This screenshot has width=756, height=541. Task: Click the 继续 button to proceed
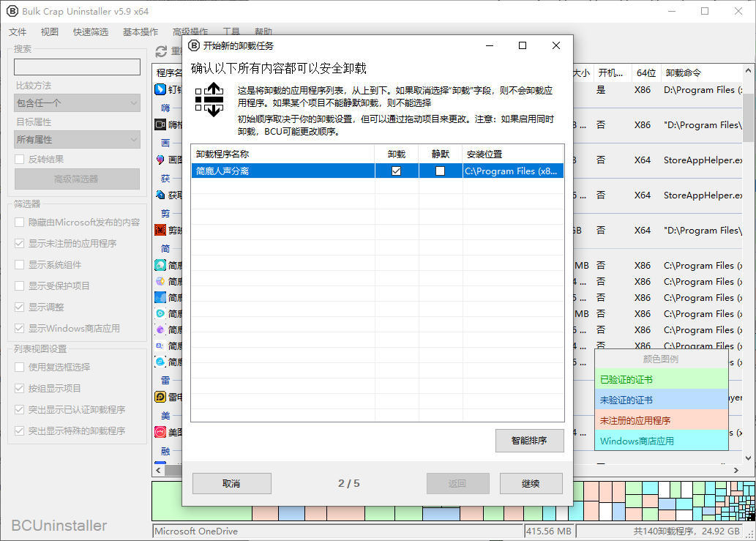[x=531, y=483]
